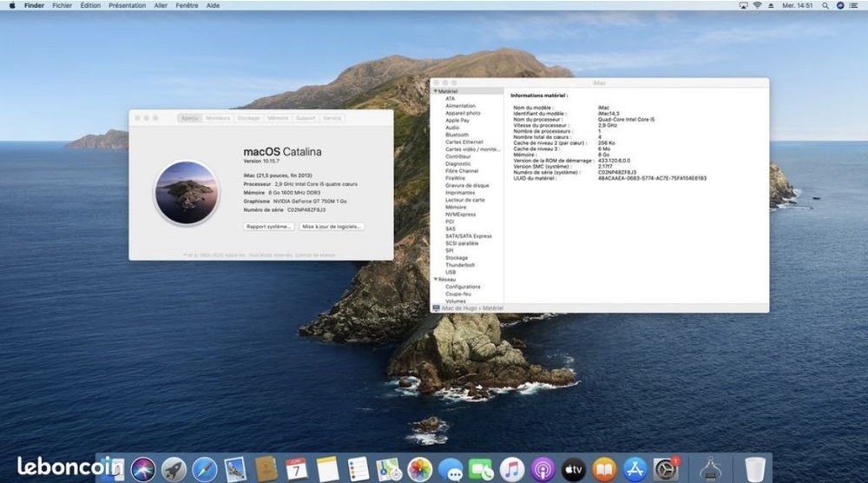Open the Aide menu
Viewport: 868px width, 483px height.
pos(213,5)
